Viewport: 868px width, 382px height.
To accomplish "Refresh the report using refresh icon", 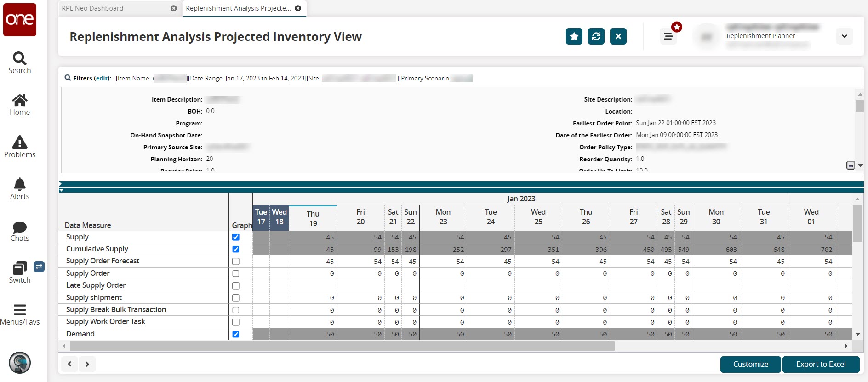I will coord(596,36).
